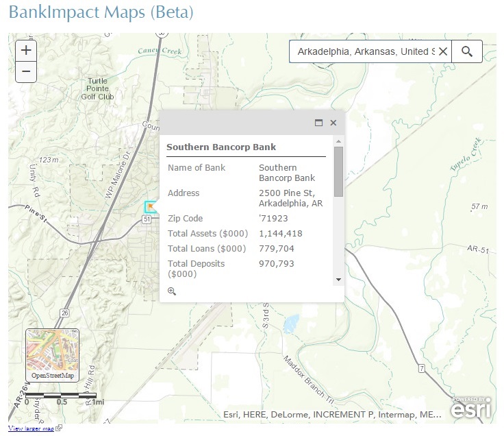This screenshot has width=504, height=436.
Task: Click the Tupelo Creek map label
Action: click(466, 154)
